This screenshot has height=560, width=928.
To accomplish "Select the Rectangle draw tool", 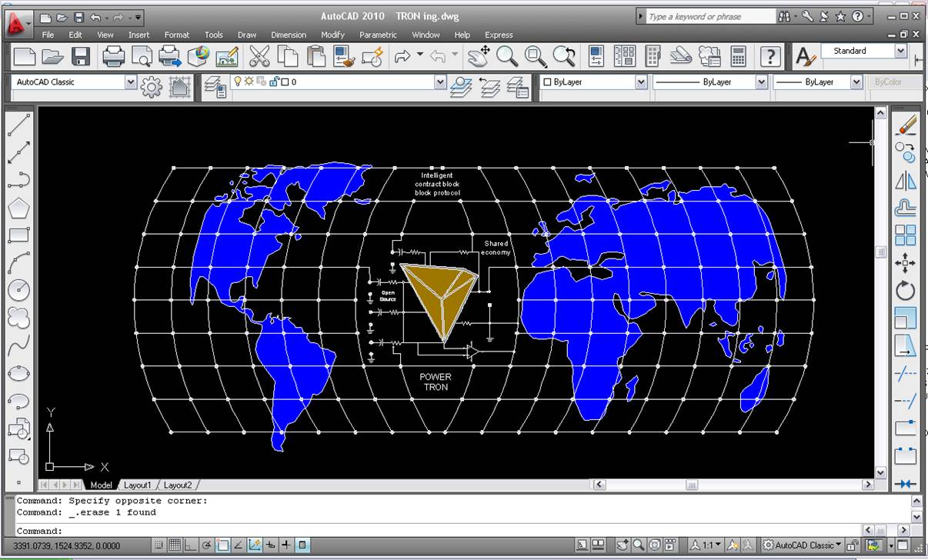I will point(18,235).
